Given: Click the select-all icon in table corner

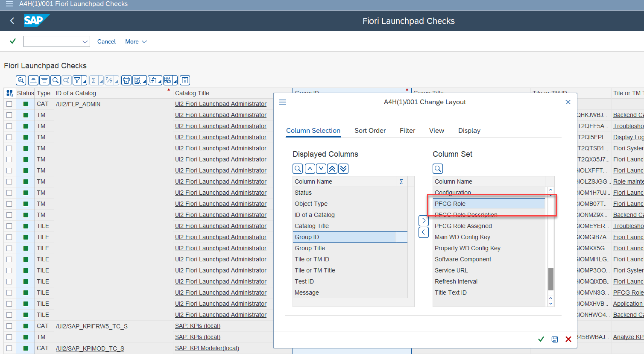Looking at the screenshot, I should click(x=10, y=93).
